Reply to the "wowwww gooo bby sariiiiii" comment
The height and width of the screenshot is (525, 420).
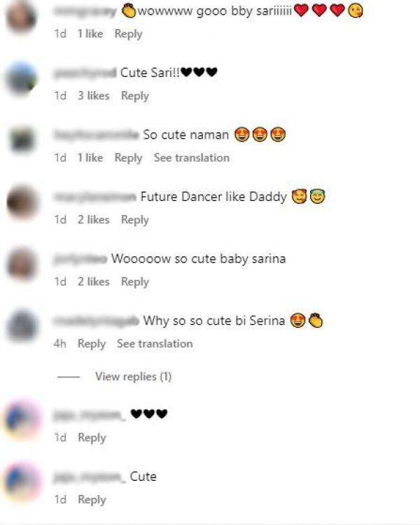click(128, 34)
